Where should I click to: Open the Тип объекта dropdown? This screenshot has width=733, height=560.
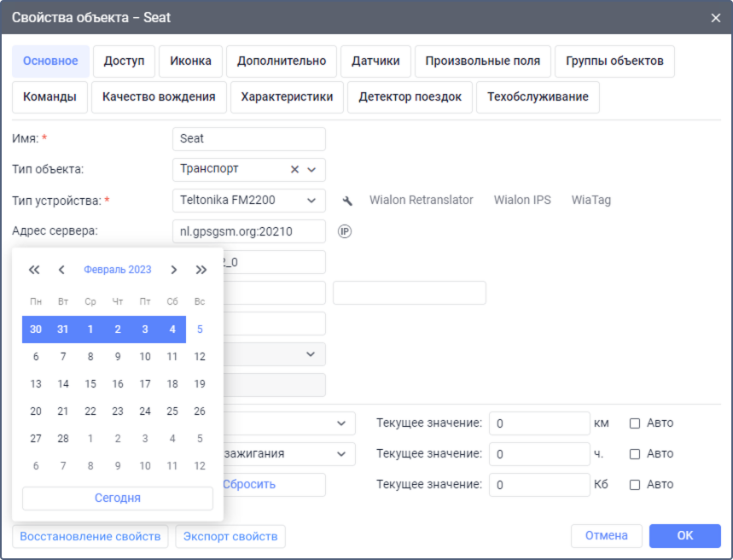tap(311, 169)
